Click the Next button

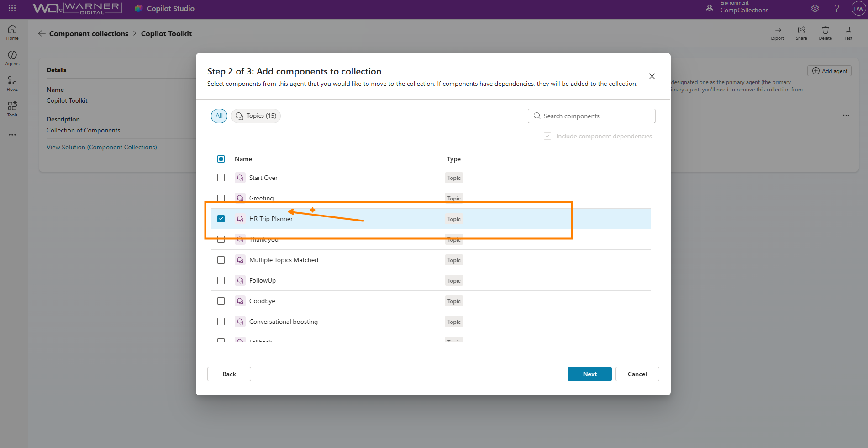pyautogui.click(x=589, y=374)
